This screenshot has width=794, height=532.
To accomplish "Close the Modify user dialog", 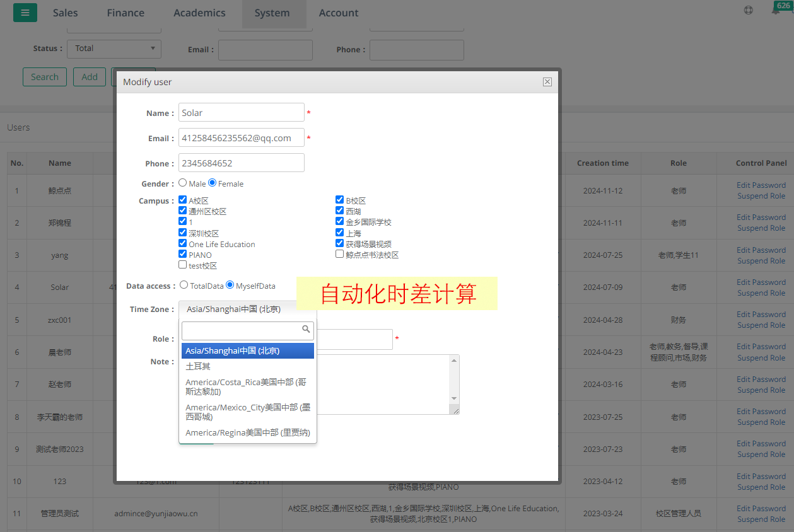I will coord(547,82).
